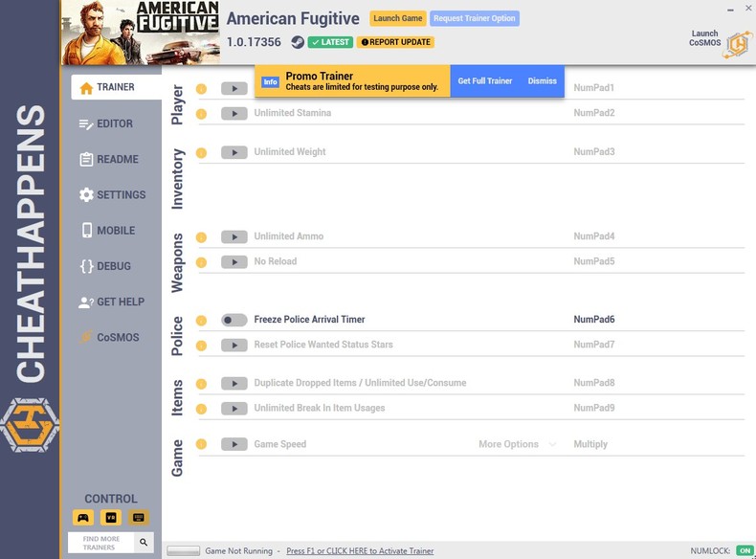756x559 pixels.
Task: Activate Unlimited Break In Item Usages
Action: coord(234,409)
